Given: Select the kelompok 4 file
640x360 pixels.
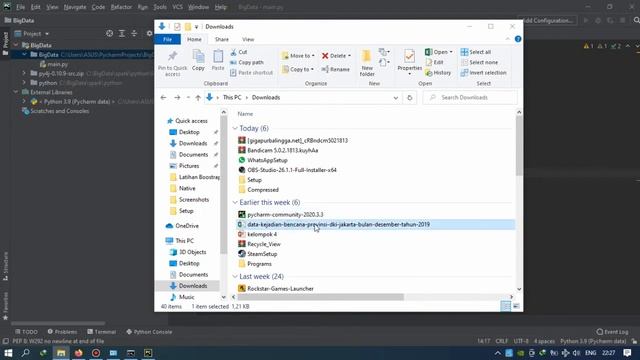Looking at the screenshot, I should pyautogui.click(x=262, y=234).
